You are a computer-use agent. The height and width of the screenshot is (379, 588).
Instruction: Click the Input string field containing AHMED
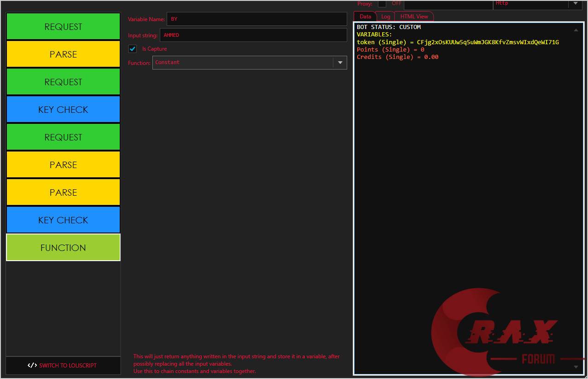click(x=253, y=35)
